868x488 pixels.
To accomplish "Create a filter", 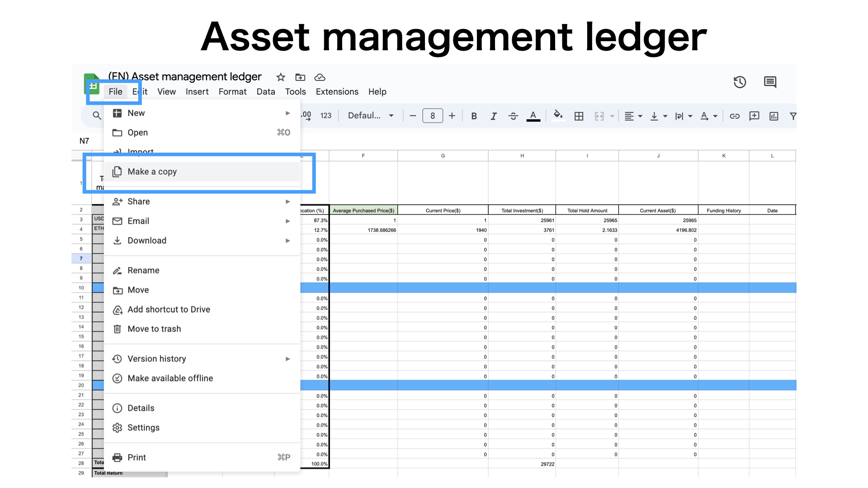I will point(793,116).
